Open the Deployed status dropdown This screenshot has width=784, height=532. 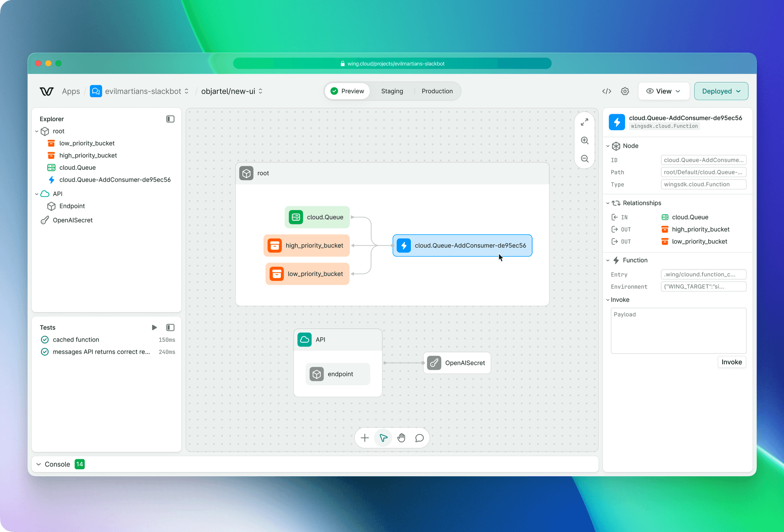pyautogui.click(x=721, y=91)
